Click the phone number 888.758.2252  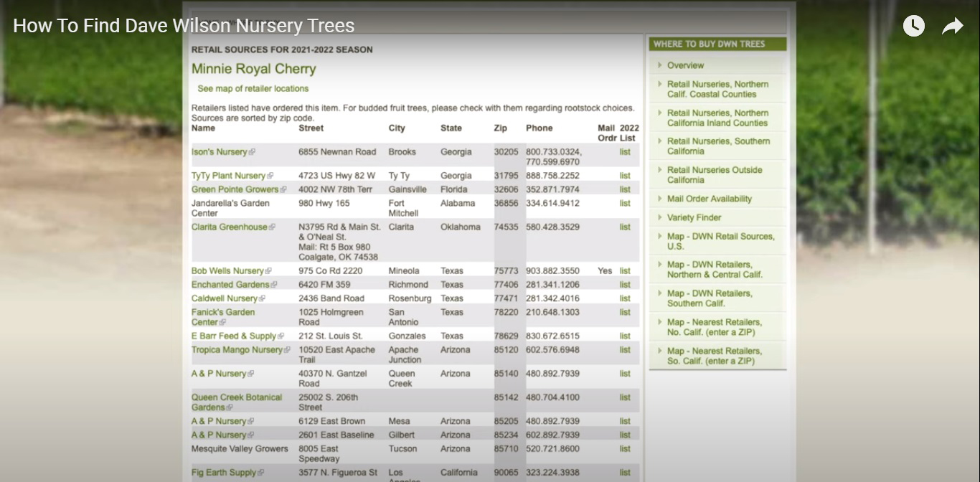coord(553,176)
